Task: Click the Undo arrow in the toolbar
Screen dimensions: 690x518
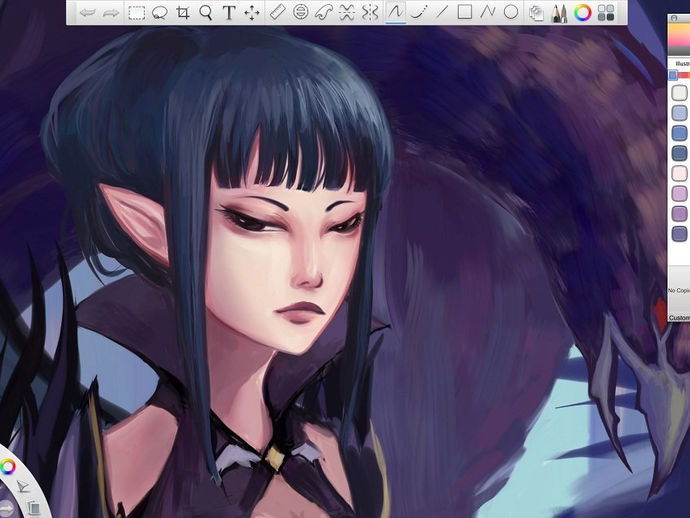Action: click(87, 13)
